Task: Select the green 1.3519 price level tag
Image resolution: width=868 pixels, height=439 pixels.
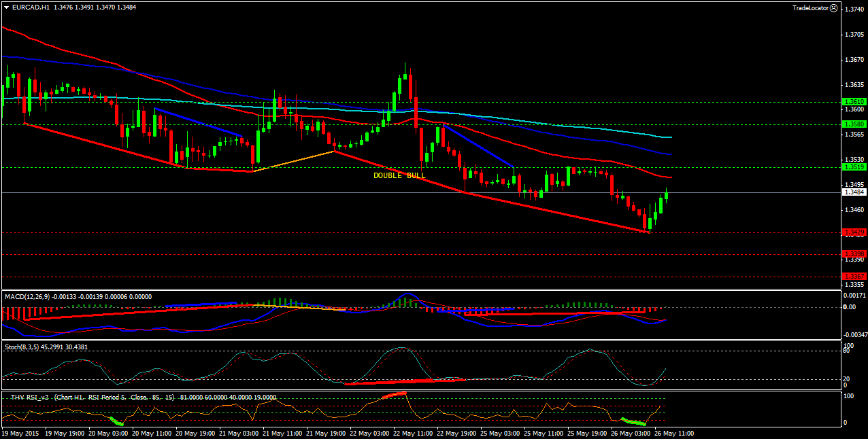Action: (x=854, y=166)
